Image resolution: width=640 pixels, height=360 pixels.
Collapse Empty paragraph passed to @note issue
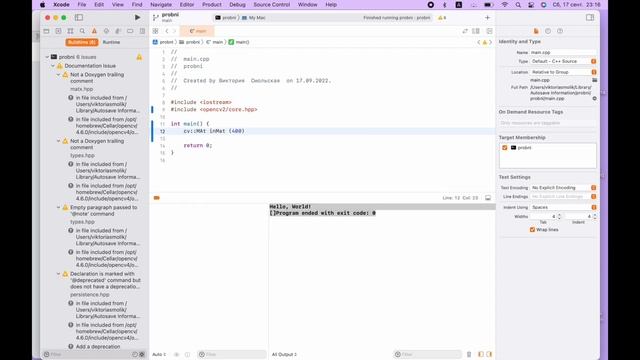click(58, 207)
